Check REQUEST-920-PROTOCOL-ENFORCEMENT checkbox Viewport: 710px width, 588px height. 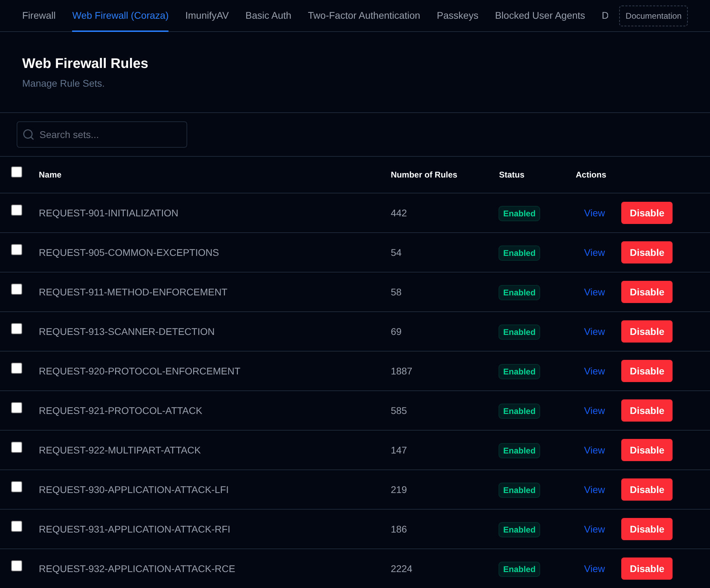17,368
